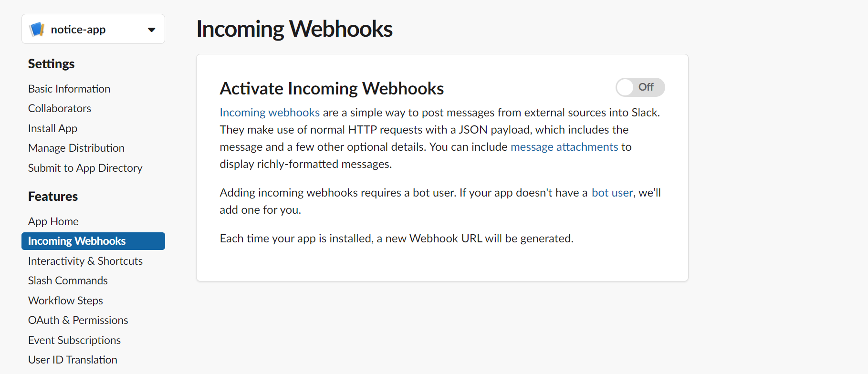Open Basic Information settings page
868x374 pixels.
coord(69,89)
